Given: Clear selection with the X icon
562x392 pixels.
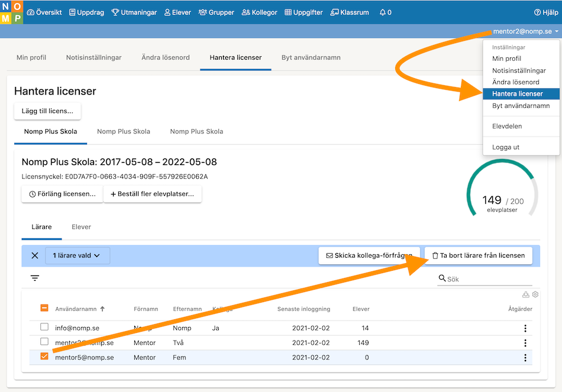Looking at the screenshot, I should [x=35, y=255].
